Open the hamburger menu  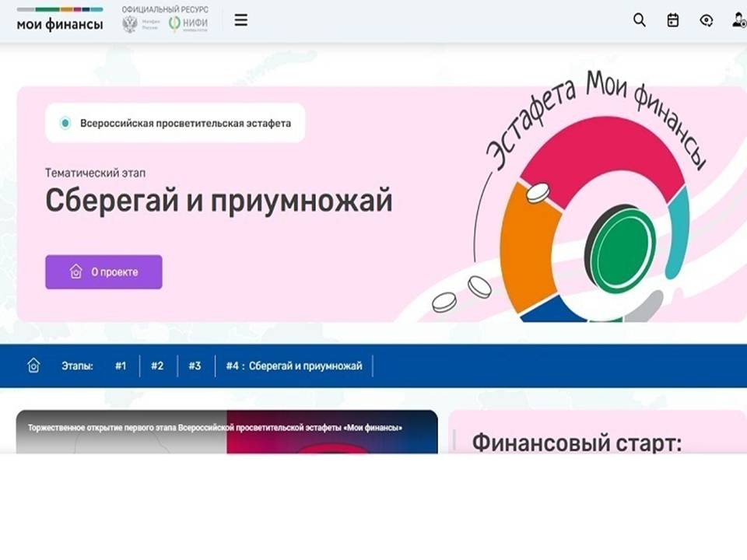coord(241,20)
